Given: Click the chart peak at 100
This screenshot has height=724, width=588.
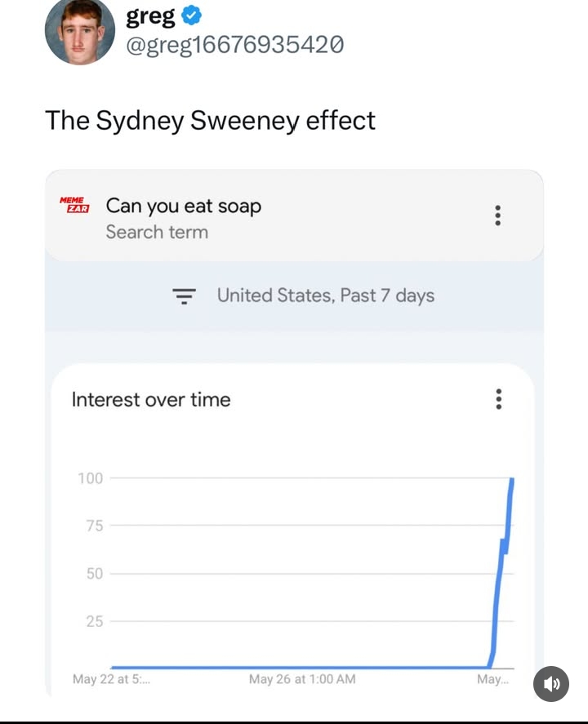Looking at the screenshot, I should pyautogui.click(x=512, y=480).
